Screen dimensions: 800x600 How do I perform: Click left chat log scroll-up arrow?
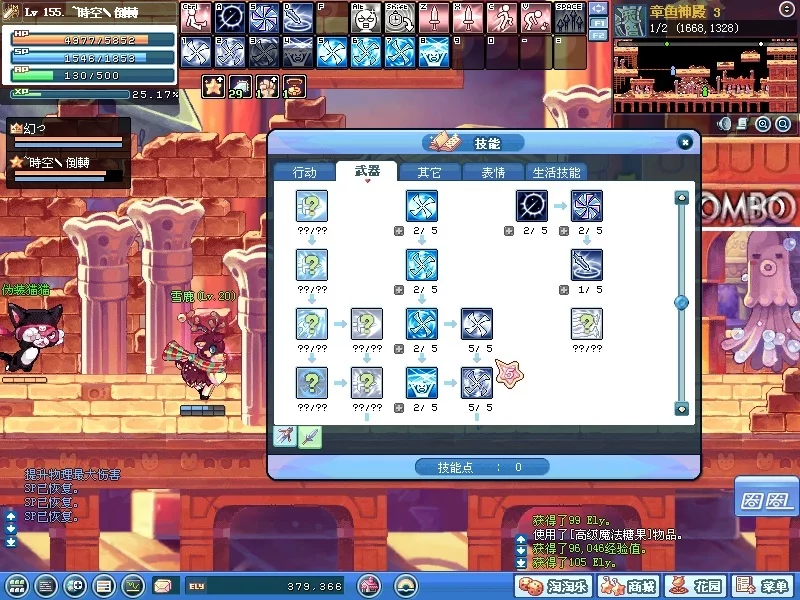coord(11,516)
